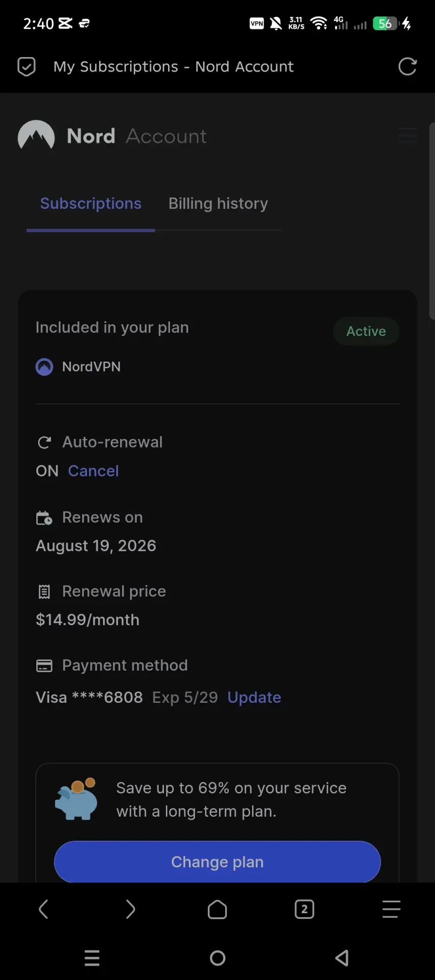
Task: Tap the page scrollbar handle
Action: tap(432, 221)
